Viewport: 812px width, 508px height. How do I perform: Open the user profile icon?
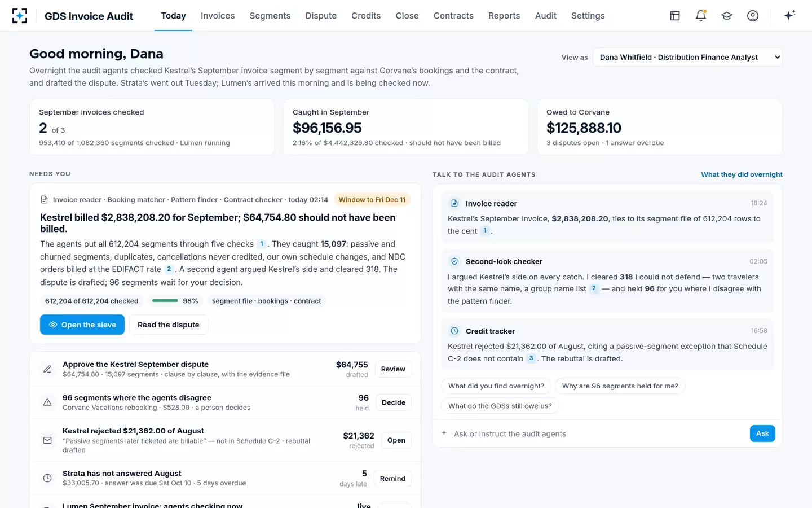click(x=753, y=16)
